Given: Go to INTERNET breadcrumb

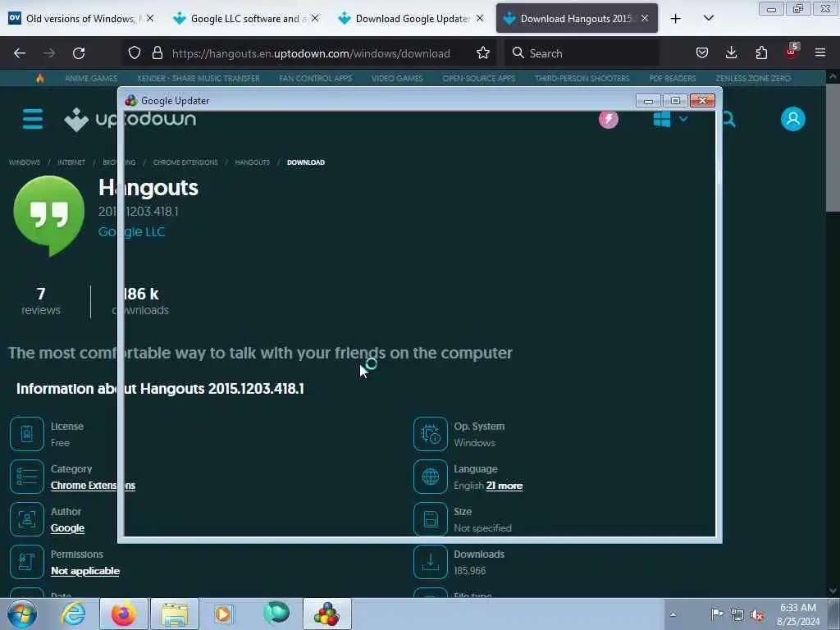Looking at the screenshot, I should tap(71, 162).
